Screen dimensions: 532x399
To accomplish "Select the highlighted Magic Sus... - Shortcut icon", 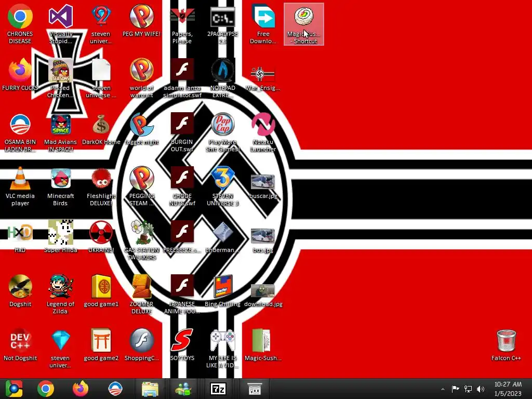I will click(x=303, y=24).
